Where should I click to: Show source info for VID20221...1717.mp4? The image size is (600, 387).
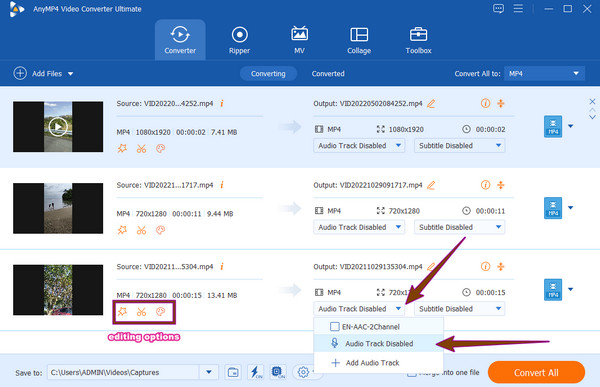[x=222, y=185]
